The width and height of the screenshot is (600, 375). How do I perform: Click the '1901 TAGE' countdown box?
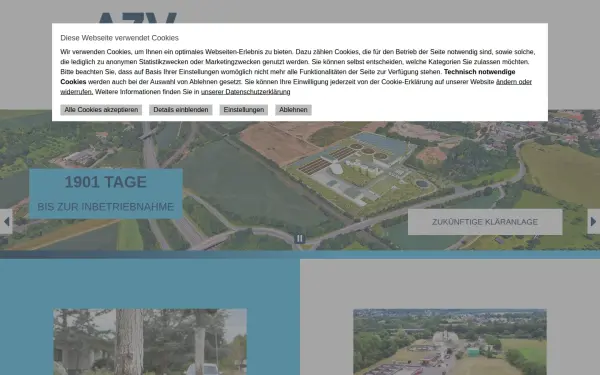pos(106,194)
